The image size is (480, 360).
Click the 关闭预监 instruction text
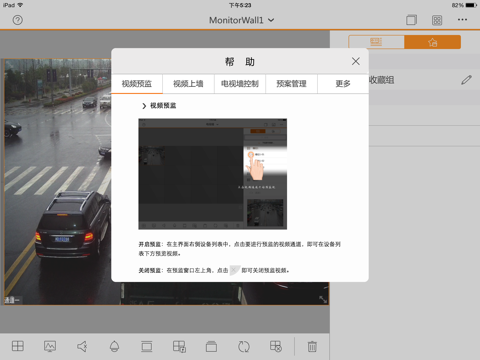coord(214,270)
